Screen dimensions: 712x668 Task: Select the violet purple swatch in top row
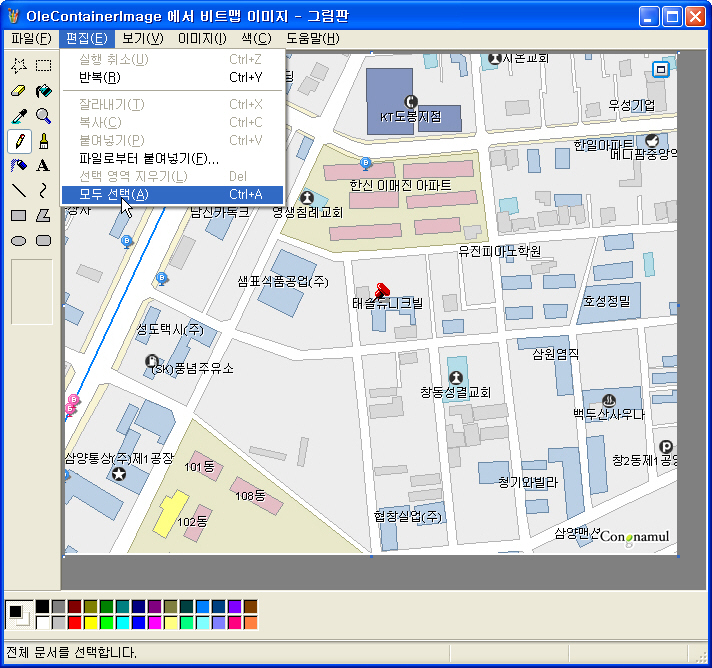tap(235, 606)
